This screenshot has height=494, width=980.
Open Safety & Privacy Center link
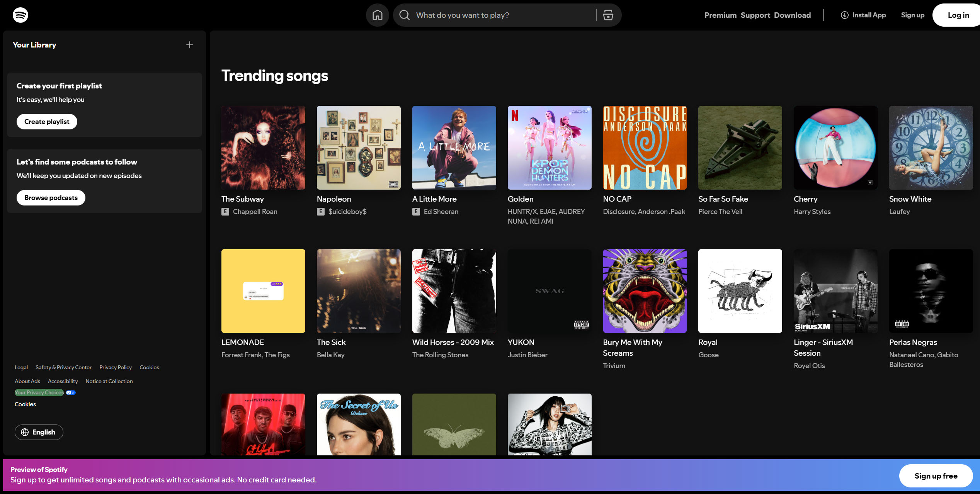click(63, 367)
